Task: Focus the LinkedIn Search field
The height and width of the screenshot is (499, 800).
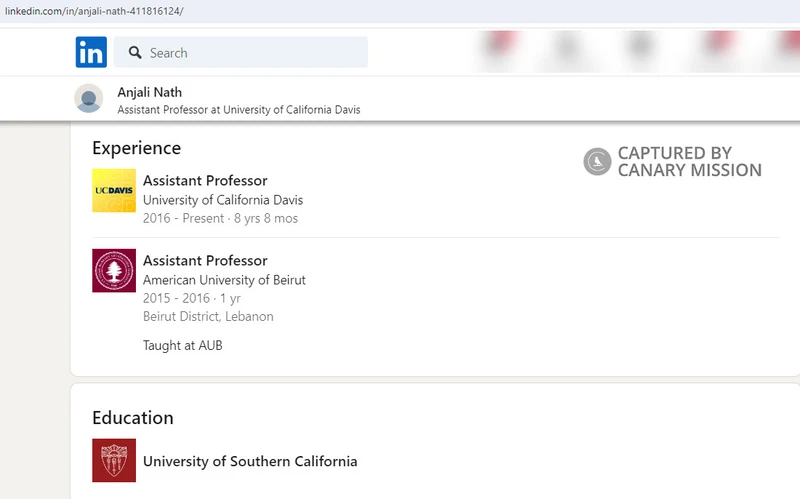Action: click(x=241, y=52)
